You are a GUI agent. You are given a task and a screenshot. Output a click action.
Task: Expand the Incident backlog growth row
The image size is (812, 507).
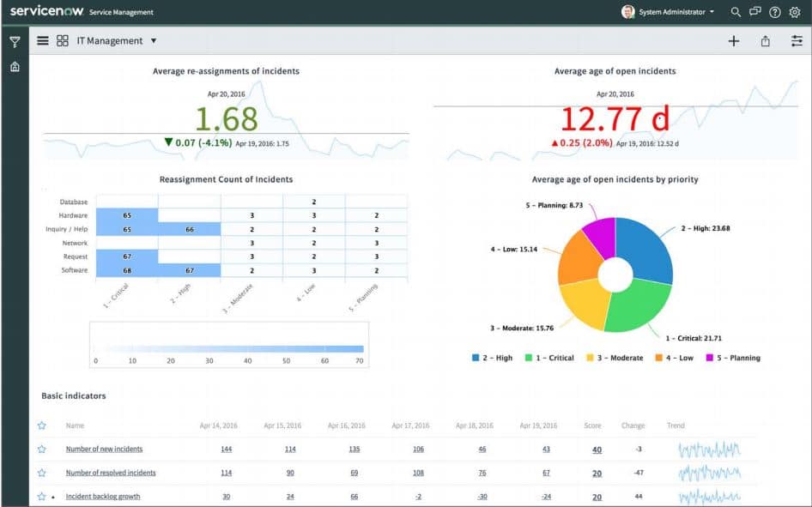pos(52,496)
